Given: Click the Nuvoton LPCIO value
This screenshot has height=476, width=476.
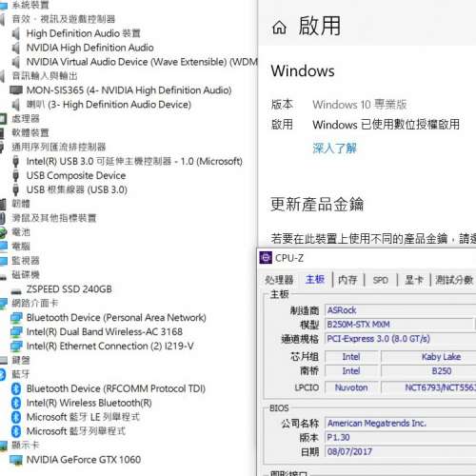Looking at the screenshot, I should click(351, 387).
